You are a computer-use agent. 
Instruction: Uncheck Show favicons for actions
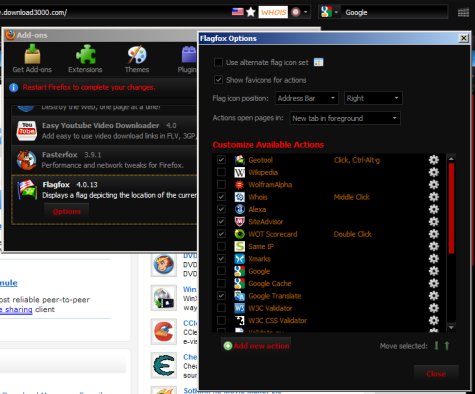pos(218,80)
